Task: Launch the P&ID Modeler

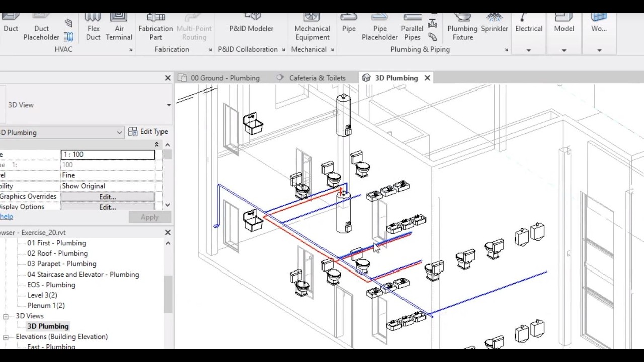Action: [251, 24]
